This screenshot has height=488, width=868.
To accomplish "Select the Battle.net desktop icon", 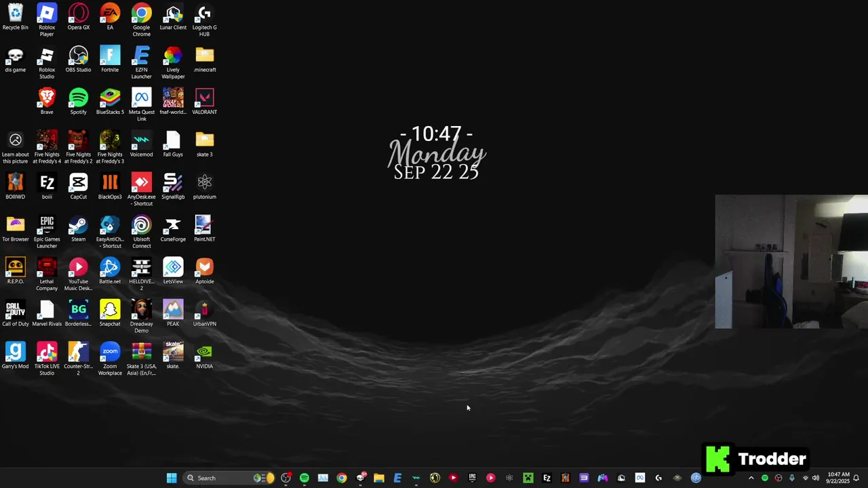I will pyautogui.click(x=110, y=271).
